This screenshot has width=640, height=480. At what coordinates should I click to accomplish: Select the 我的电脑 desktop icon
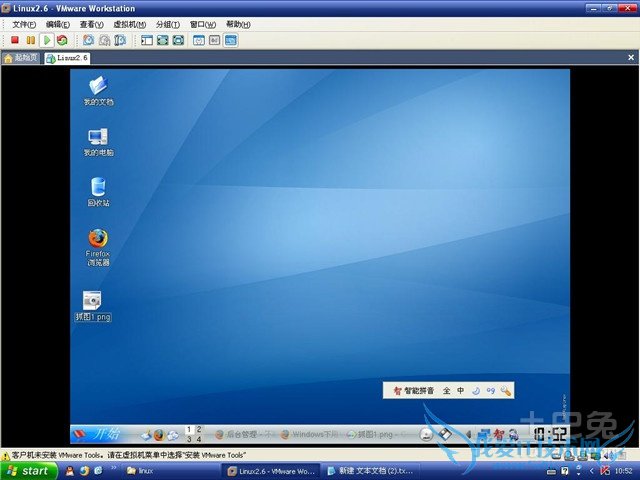click(x=98, y=142)
